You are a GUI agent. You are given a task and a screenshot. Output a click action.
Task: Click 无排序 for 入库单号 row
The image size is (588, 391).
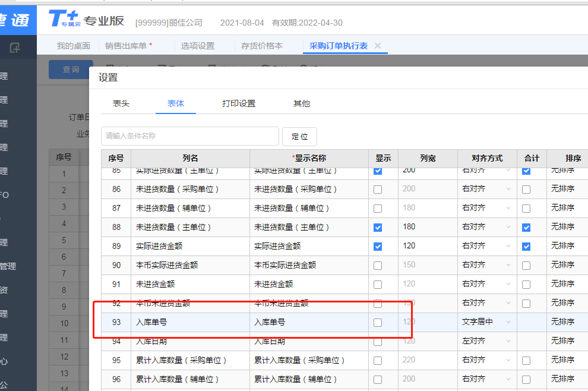point(562,322)
